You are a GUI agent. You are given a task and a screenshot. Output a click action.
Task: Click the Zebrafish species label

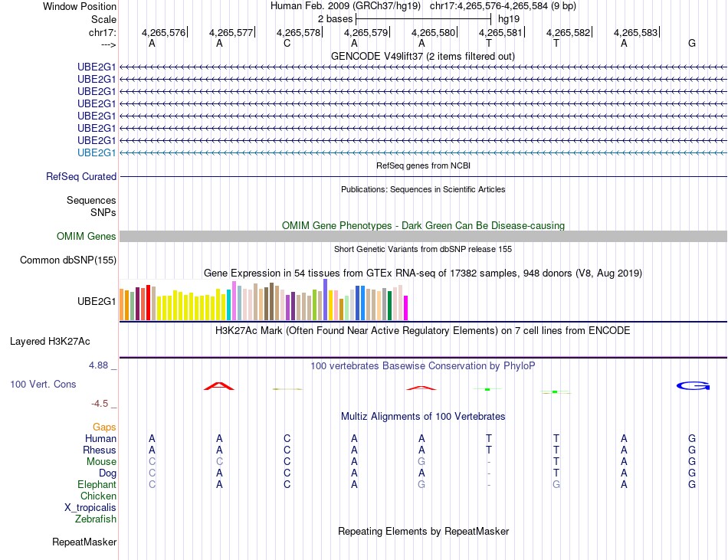(x=96, y=519)
